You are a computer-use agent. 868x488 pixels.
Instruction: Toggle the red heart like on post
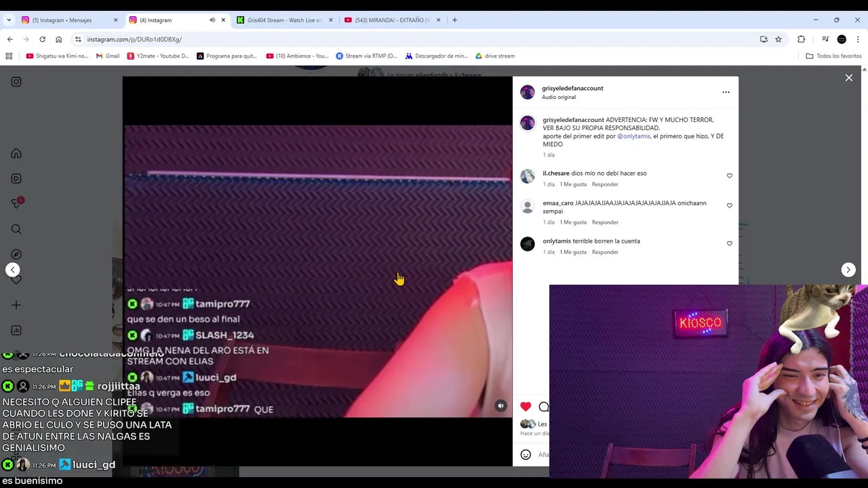[526, 407]
